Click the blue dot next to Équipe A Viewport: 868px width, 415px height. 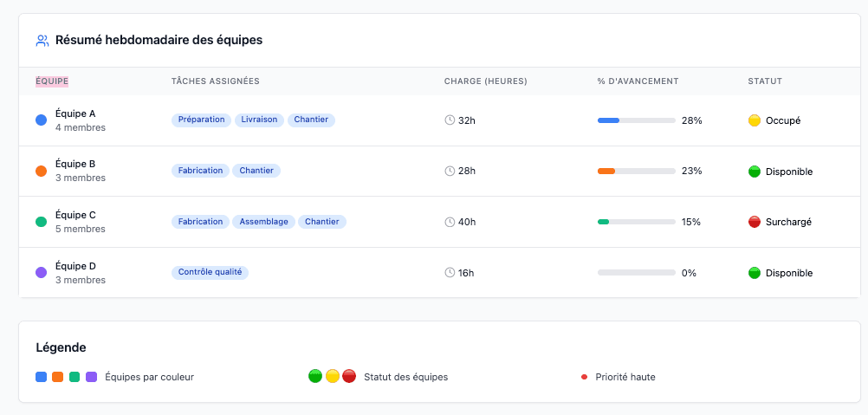tap(41, 120)
